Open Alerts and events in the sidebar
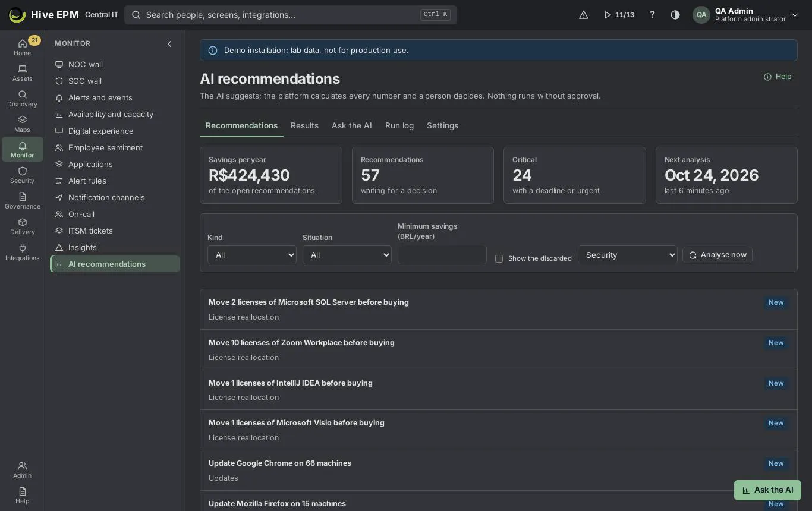This screenshot has height=511, width=812. click(x=115, y=97)
